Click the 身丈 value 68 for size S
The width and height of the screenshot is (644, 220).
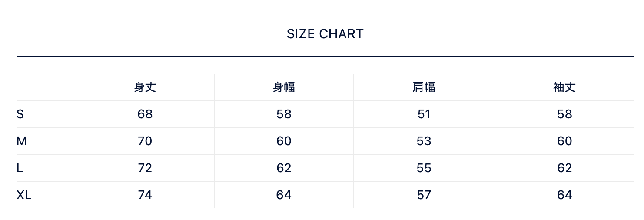(x=145, y=114)
